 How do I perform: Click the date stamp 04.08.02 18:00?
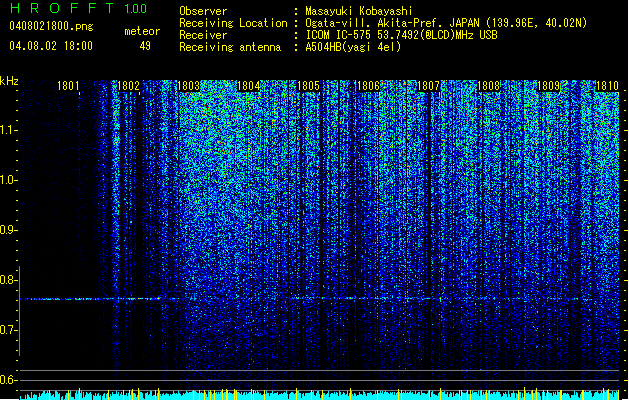[51, 46]
